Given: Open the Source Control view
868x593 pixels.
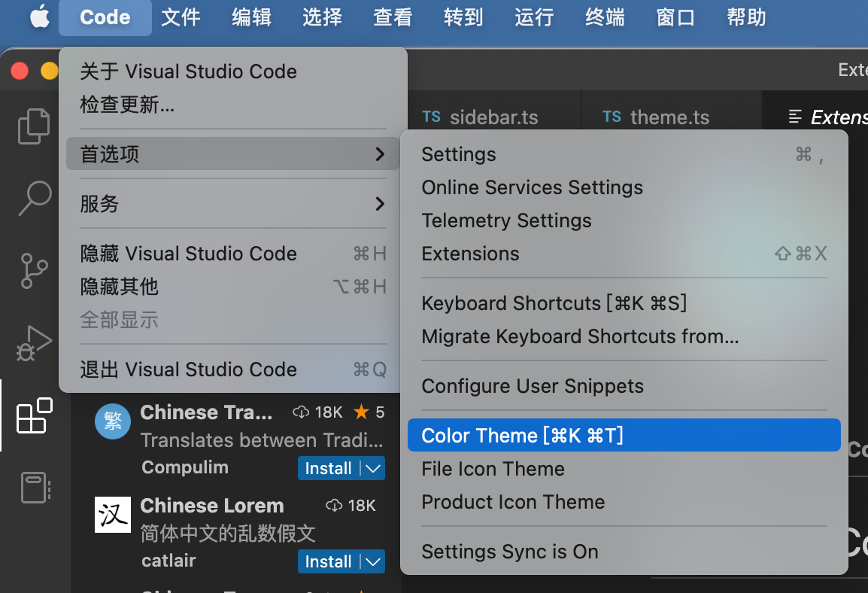Looking at the screenshot, I should pos(35,271).
